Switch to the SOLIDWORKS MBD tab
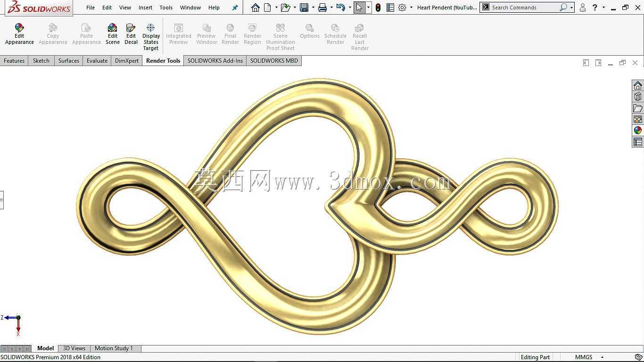Screen dimensions: 644x362 pyautogui.click(x=274, y=61)
